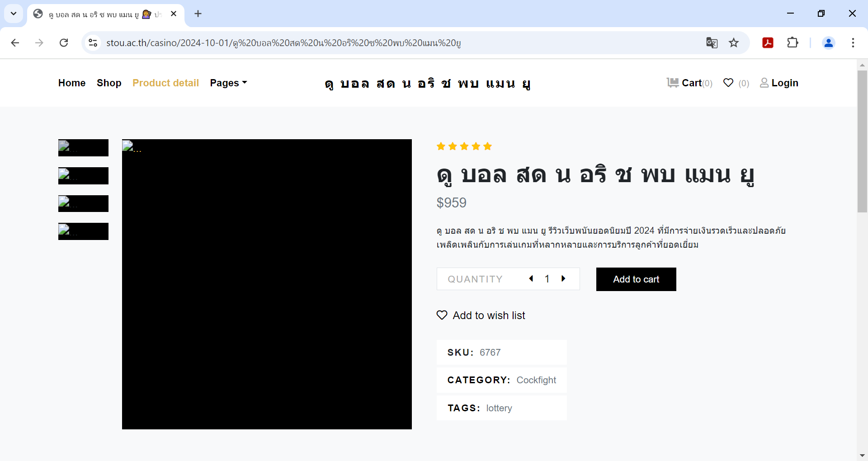Minimize the Chrome window
Screen dimensions: 868x461
[790, 14]
